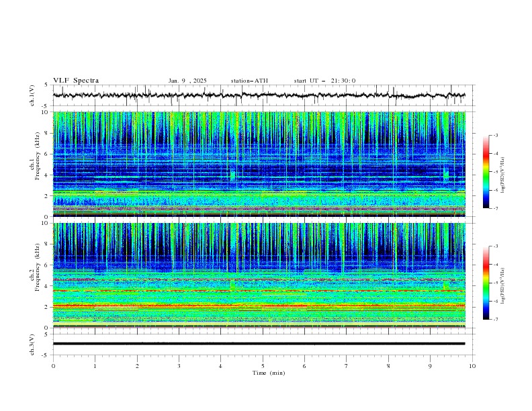Click time axis tick label "9"
Image resolution: width=532 pixels, height=411 pixels.
click(x=430, y=366)
